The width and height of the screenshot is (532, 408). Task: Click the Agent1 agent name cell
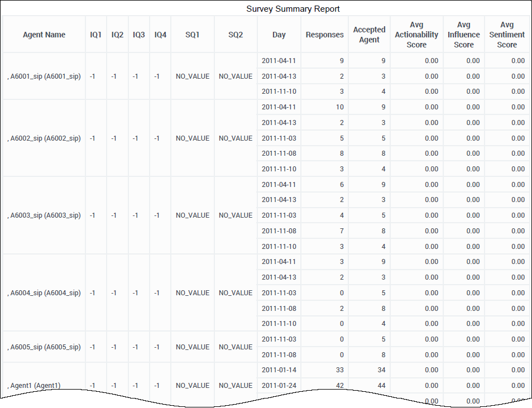(35, 385)
